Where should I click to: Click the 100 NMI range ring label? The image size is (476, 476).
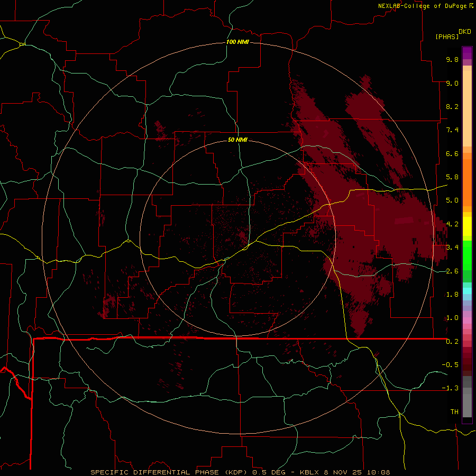pos(237,42)
